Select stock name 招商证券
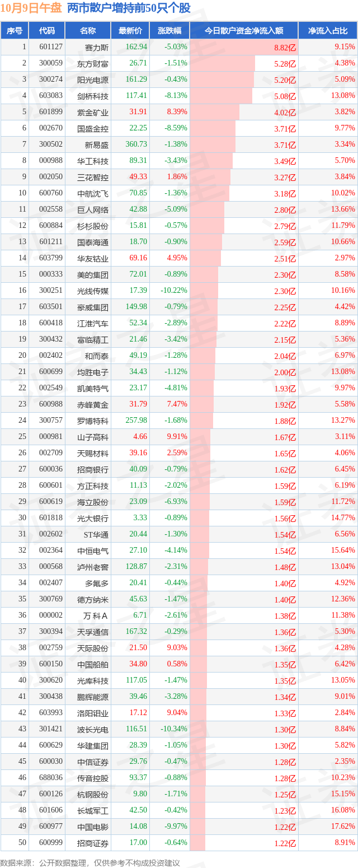This screenshot has height=868, width=358. click(x=93, y=843)
